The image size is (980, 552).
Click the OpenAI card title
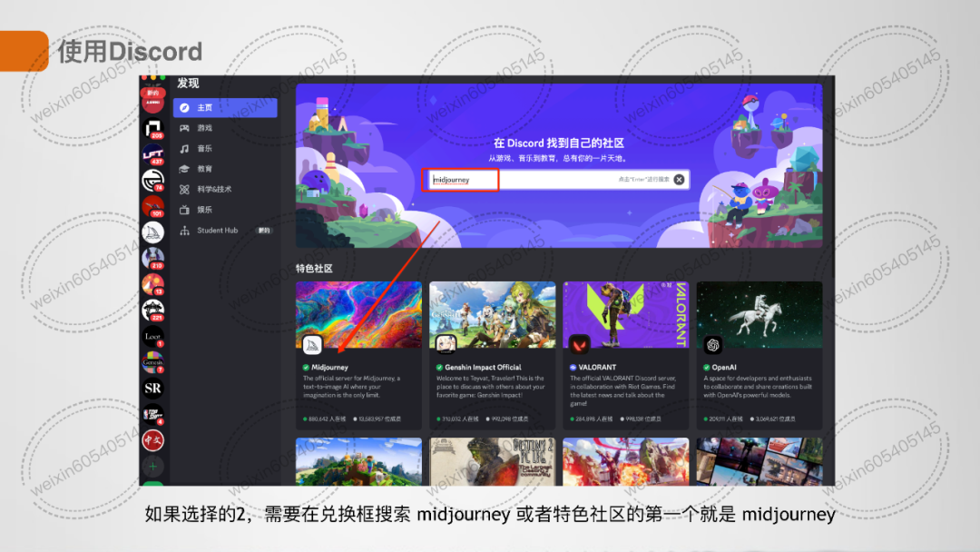(x=724, y=368)
